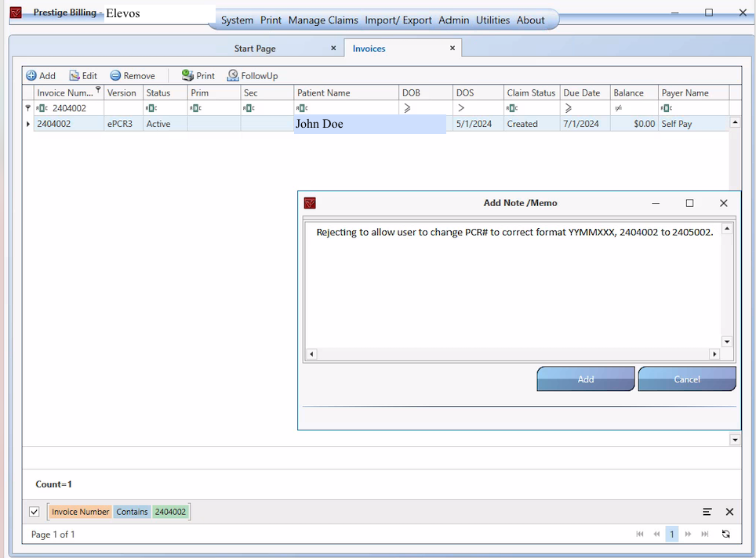Open the filter editor lines icon
The width and height of the screenshot is (756, 558).
pyautogui.click(x=707, y=512)
